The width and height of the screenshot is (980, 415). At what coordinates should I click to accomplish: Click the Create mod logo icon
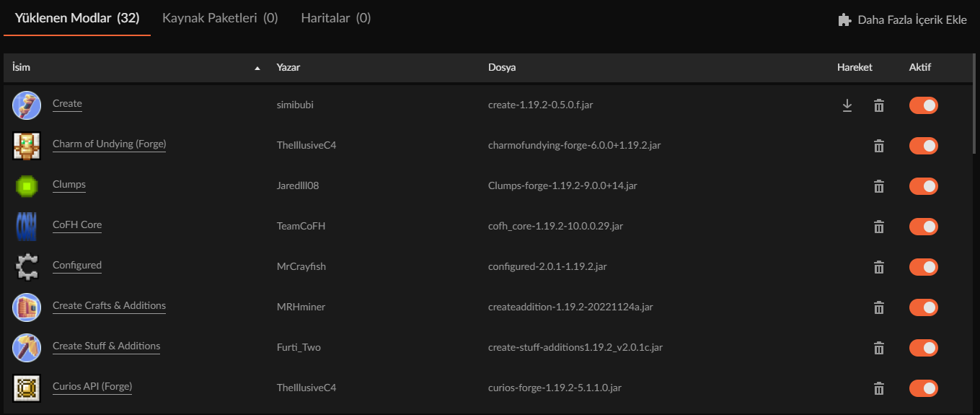(27, 105)
